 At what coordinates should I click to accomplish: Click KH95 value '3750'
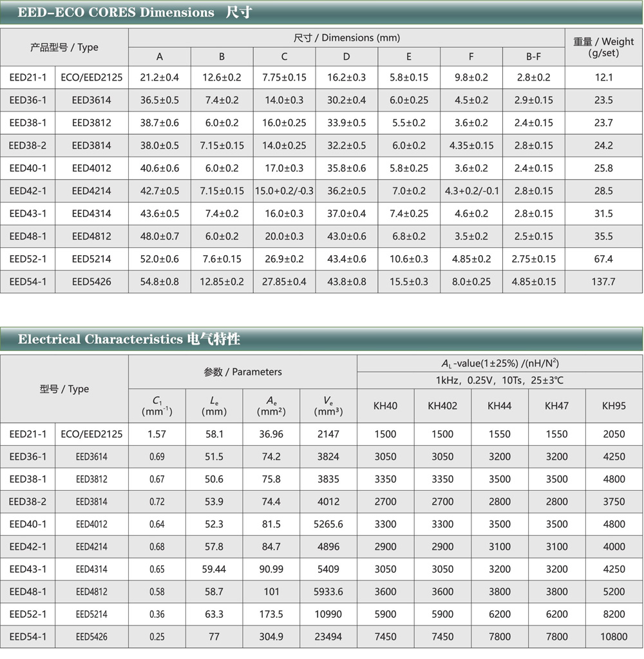[614, 502]
